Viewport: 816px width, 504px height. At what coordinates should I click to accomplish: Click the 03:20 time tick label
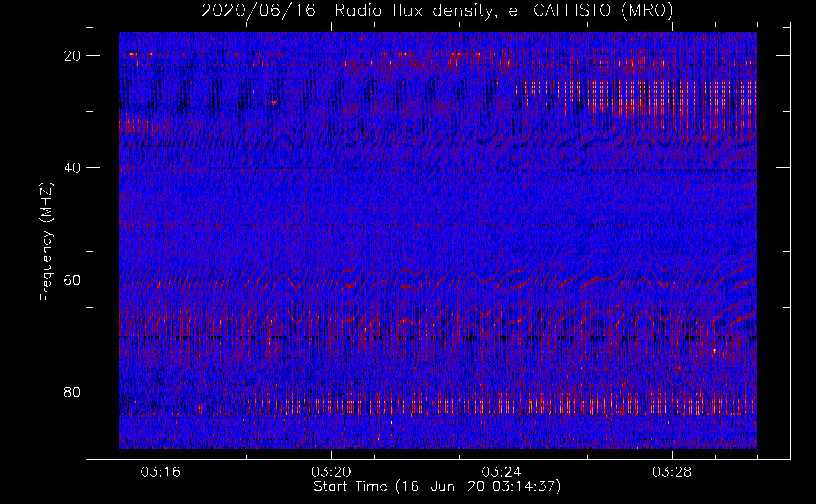[331, 472]
